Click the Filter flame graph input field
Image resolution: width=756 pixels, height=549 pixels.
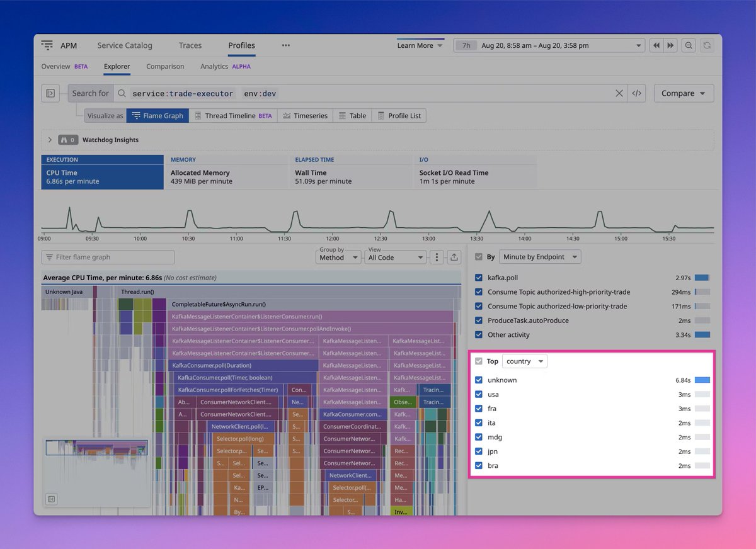(x=108, y=257)
